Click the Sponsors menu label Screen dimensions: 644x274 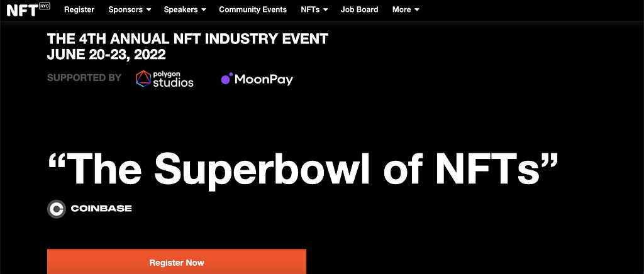126,9
